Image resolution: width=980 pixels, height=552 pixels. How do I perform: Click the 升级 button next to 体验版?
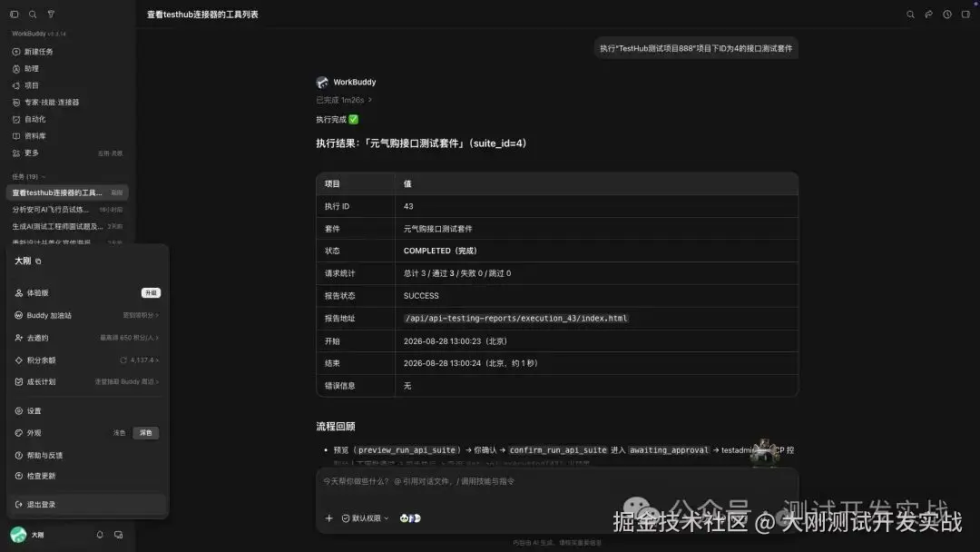click(x=151, y=292)
